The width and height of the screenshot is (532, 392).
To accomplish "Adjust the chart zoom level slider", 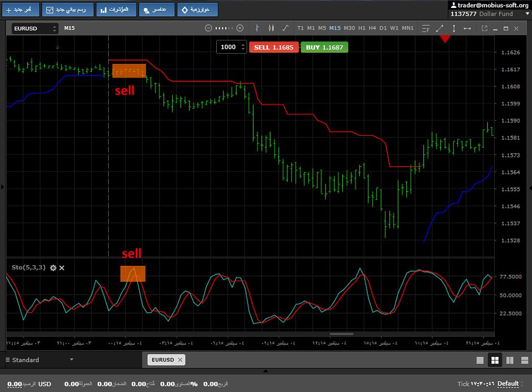I will pyautogui.click(x=224, y=28).
